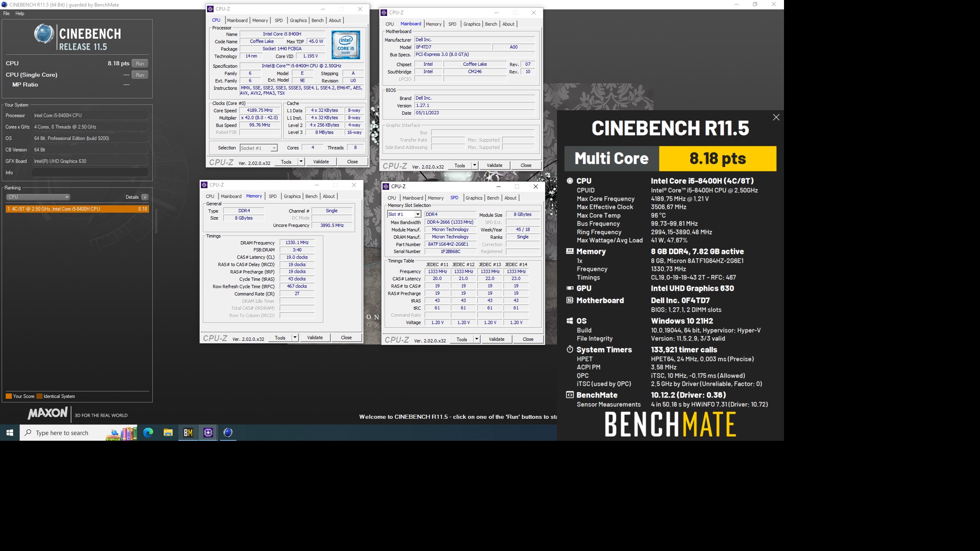Click the BIOS Version 1.27.1 field
Screen dimensions: 980x551
pos(474,106)
